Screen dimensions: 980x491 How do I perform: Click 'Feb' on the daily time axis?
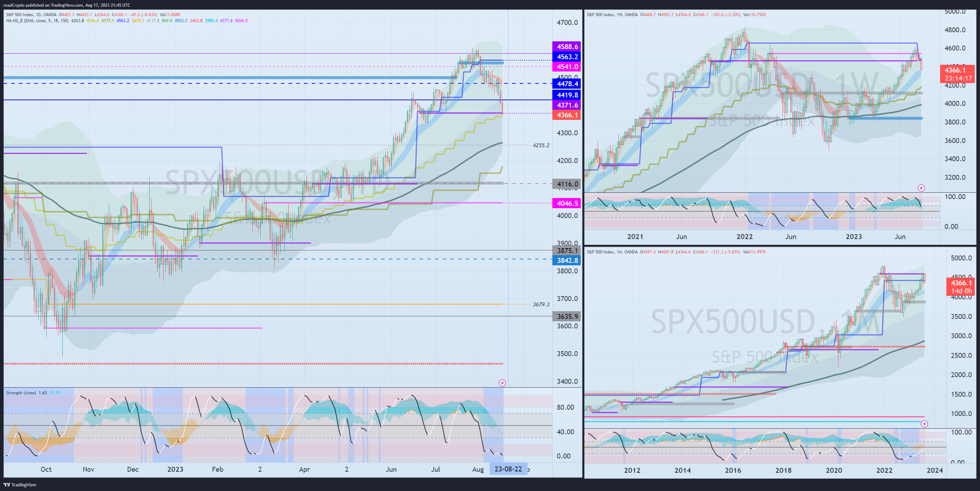(218, 469)
